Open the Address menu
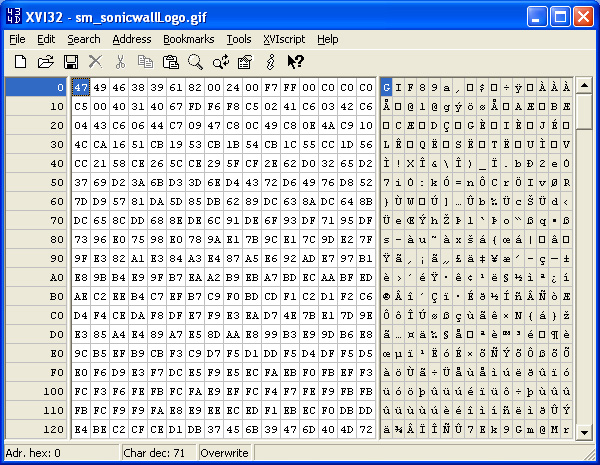This screenshot has height=465, width=600. click(132, 39)
